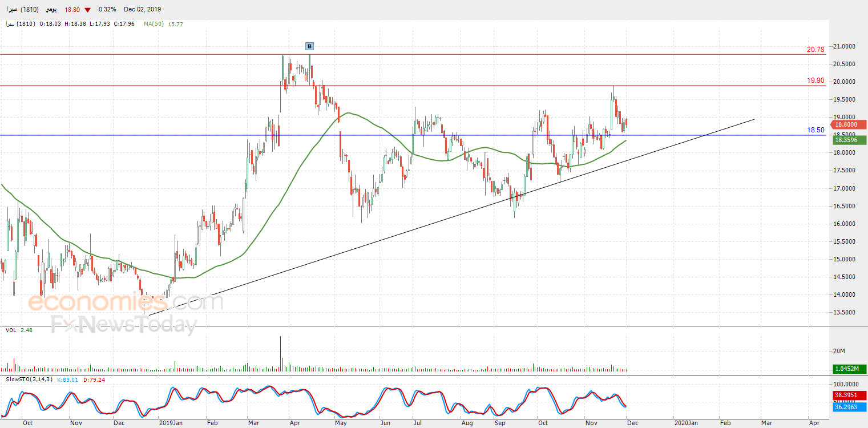
Task: Select the 20.78 resistance line label
Action: pyautogui.click(x=815, y=50)
